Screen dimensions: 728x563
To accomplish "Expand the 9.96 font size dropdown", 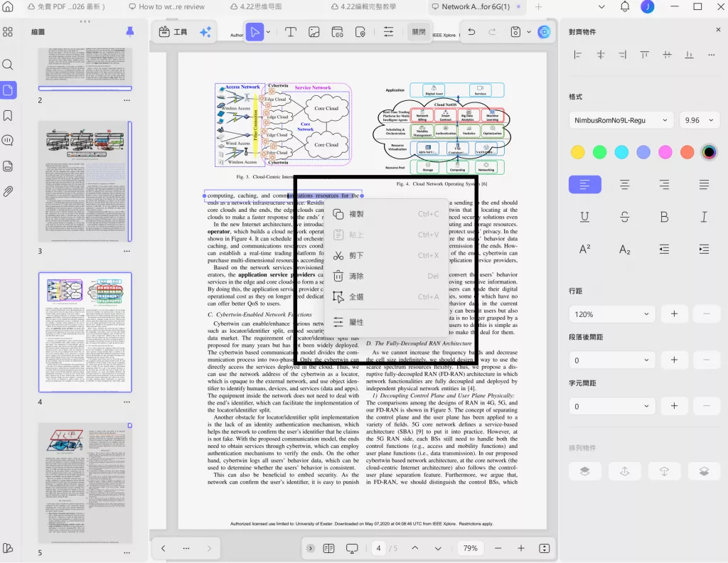I will pyautogui.click(x=700, y=121).
